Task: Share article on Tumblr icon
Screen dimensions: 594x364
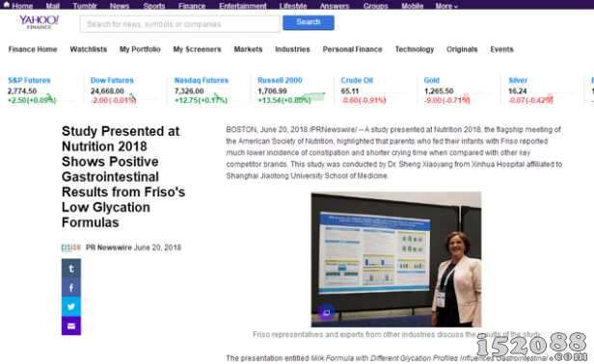Action: (x=71, y=269)
